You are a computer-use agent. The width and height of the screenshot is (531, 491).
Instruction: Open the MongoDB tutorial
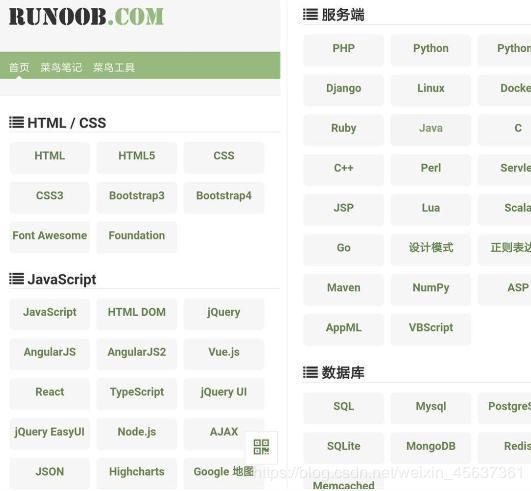click(431, 447)
